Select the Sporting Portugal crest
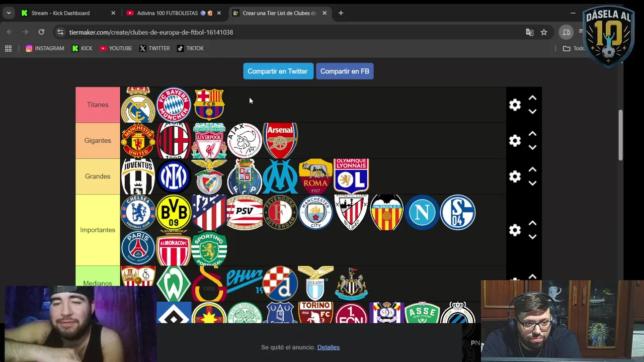The height and width of the screenshot is (362, 644). [209, 248]
